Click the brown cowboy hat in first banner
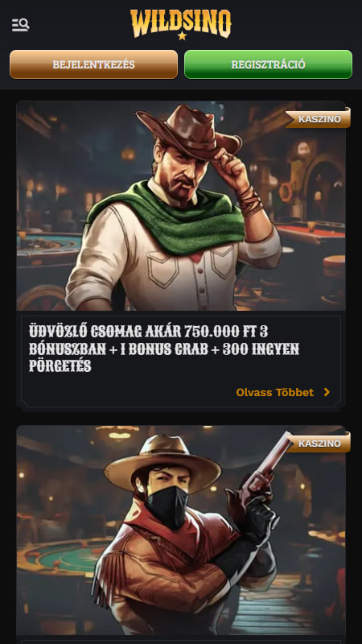 click(190, 133)
